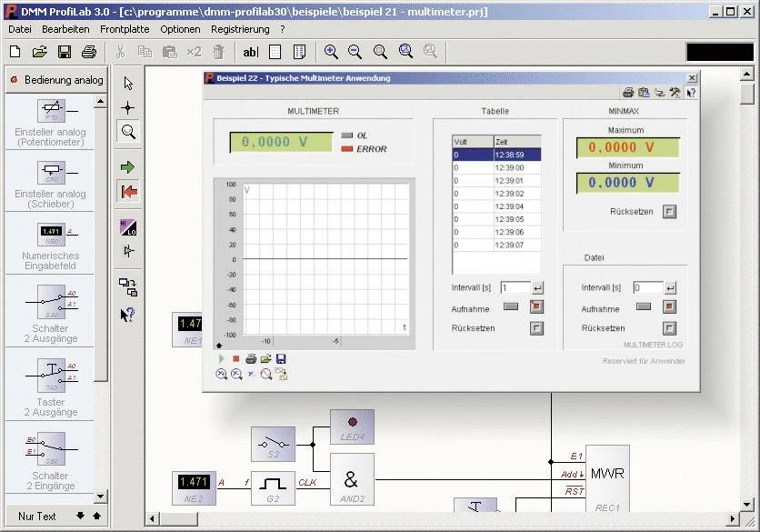Open the Bedienung analog component category list
Screen dimensions: 760x532
(56, 80)
